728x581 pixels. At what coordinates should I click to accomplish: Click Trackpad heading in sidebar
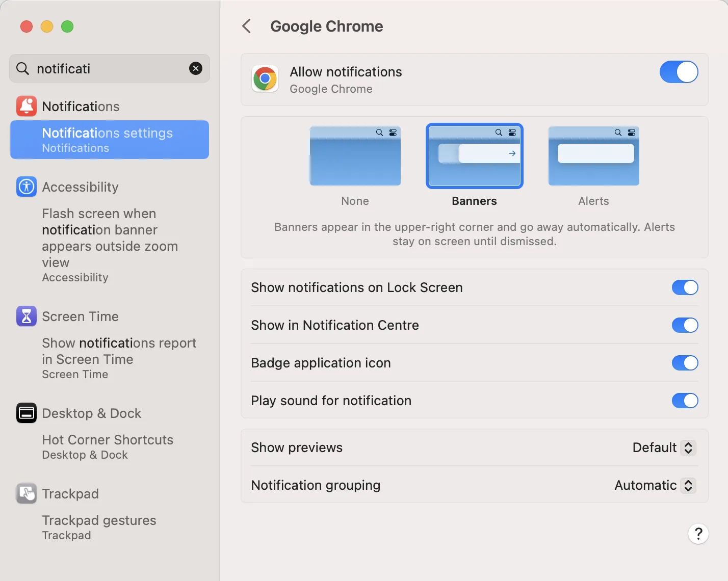70,493
